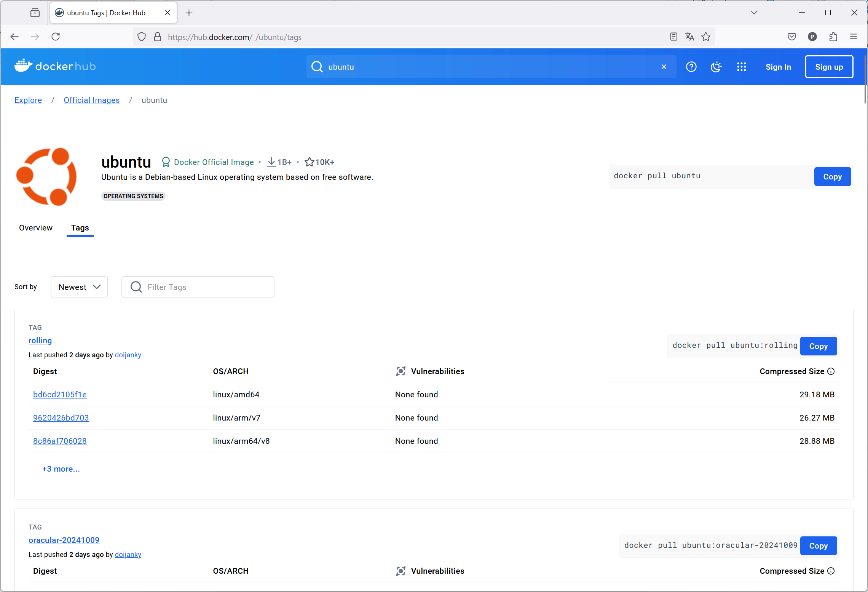
Task: Click the linux/arm64/v8 architecture cell
Action: (x=241, y=441)
